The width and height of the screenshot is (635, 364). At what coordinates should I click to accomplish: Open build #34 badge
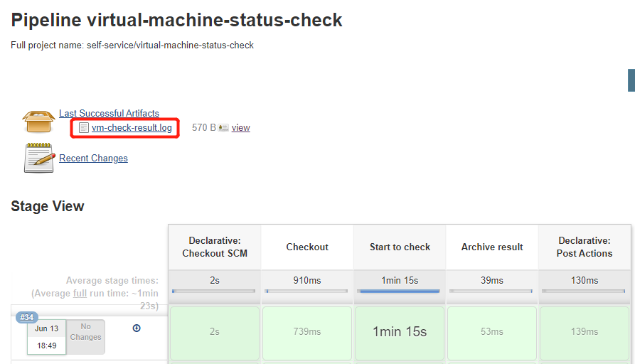27,317
